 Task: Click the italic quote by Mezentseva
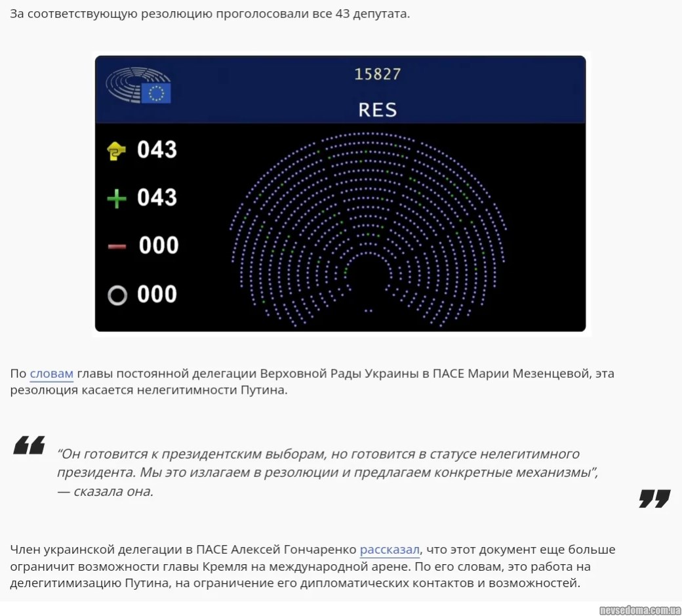(x=327, y=472)
